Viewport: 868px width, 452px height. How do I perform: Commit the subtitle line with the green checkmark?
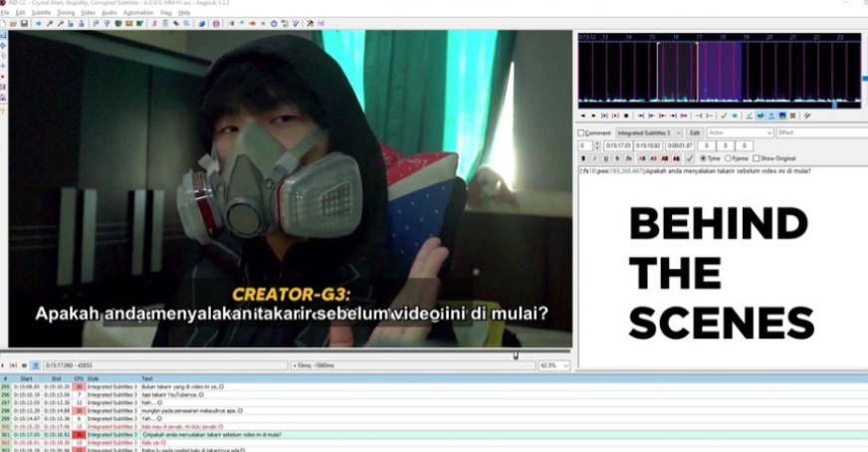click(x=690, y=158)
